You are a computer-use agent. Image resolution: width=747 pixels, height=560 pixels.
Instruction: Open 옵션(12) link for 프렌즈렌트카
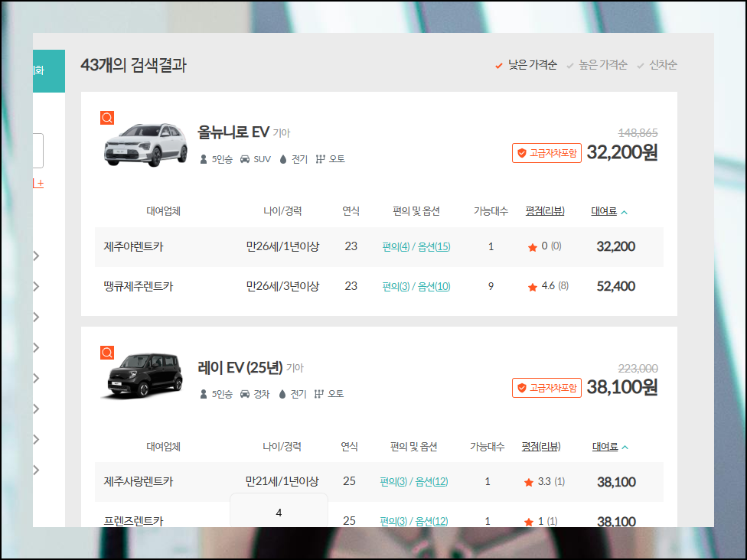[x=432, y=521]
